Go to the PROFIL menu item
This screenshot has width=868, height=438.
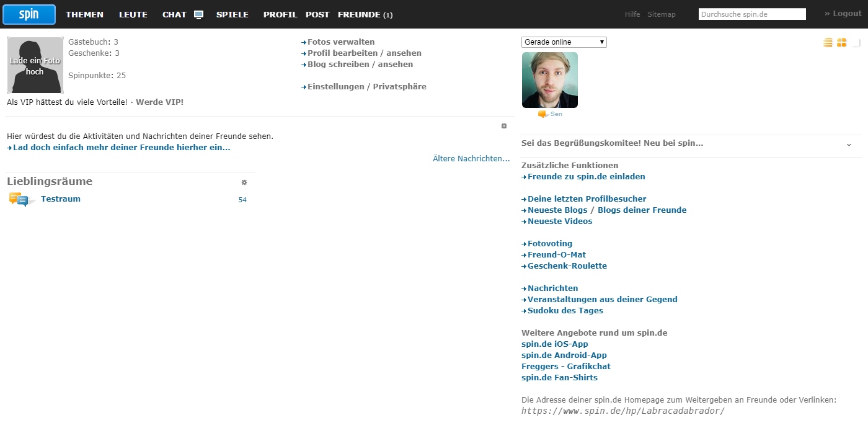280,15
